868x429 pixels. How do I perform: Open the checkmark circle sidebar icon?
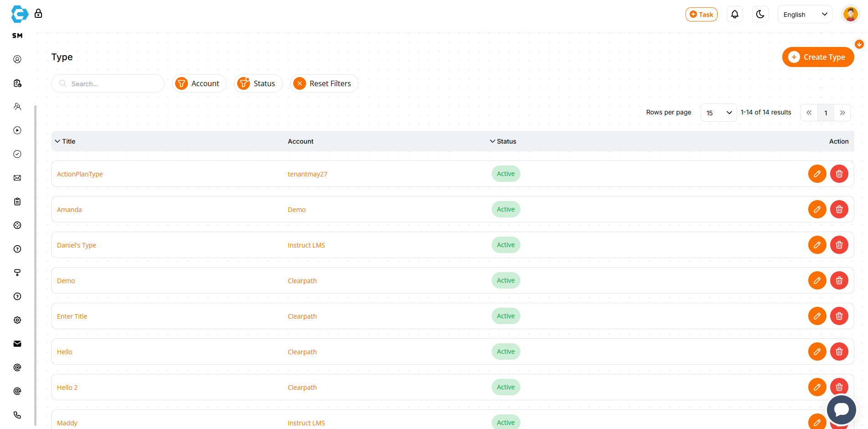17,154
